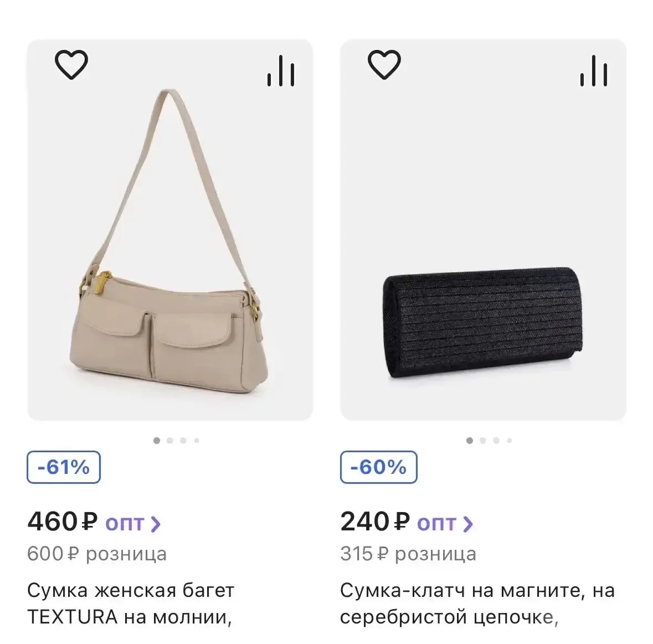Select the -61% discount badge

[x=64, y=467]
